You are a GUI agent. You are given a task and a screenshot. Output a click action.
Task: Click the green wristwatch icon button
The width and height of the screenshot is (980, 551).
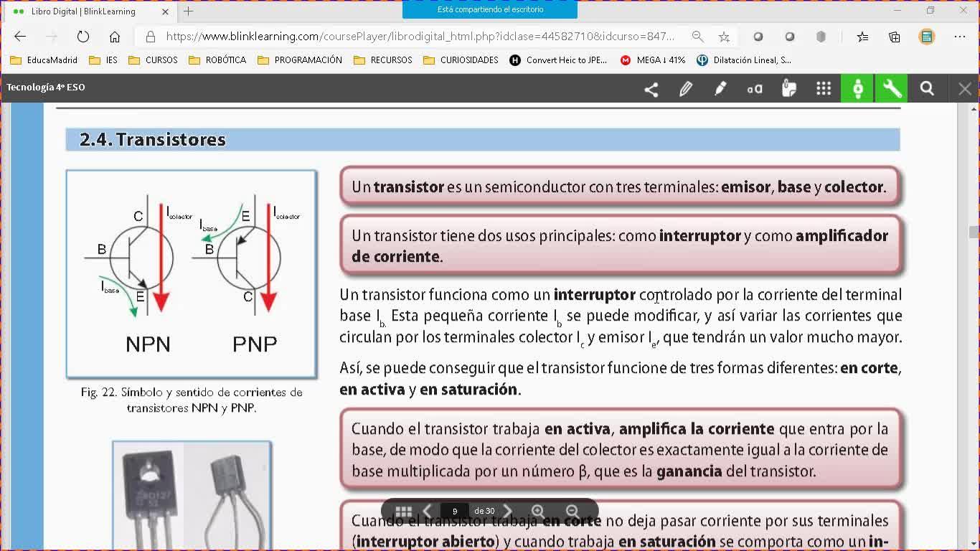(x=857, y=88)
